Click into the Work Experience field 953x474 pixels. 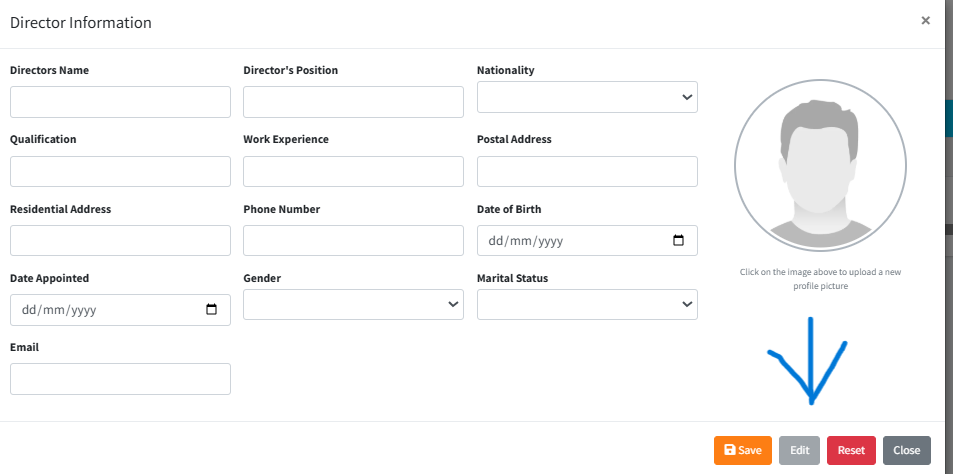[x=353, y=171]
